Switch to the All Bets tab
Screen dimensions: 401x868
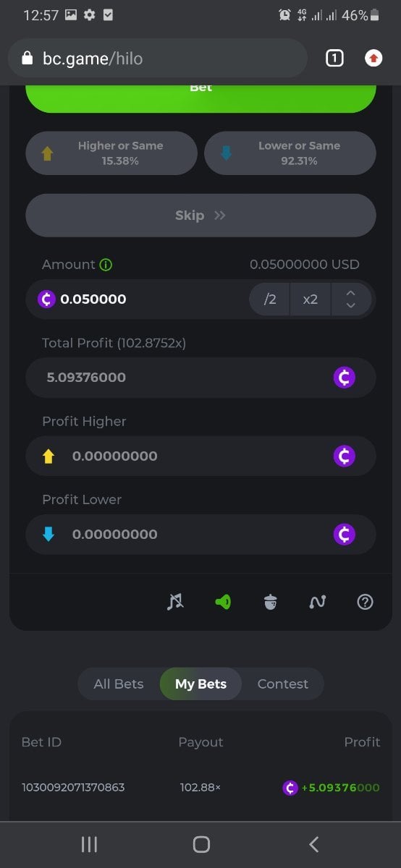coord(119,684)
